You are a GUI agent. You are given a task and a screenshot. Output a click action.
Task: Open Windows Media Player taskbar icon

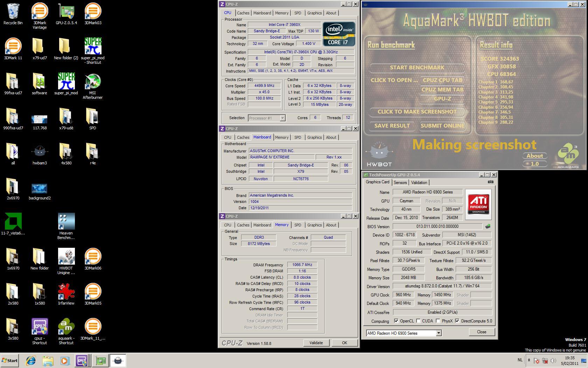pyautogui.click(x=65, y=360)
